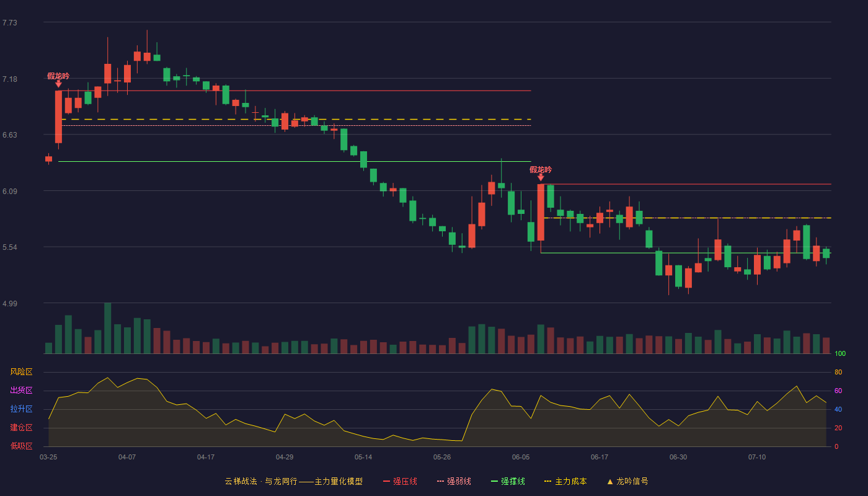Hide the 强撑线 series via legend
Viewport: 868px width, 496px height.
[x=508, y=481]
